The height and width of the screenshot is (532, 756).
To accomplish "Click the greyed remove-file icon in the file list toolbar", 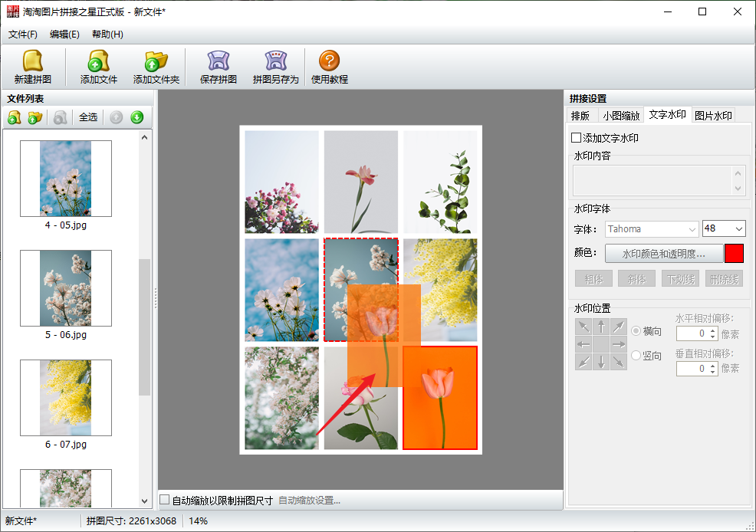I will tap(61, 117).
